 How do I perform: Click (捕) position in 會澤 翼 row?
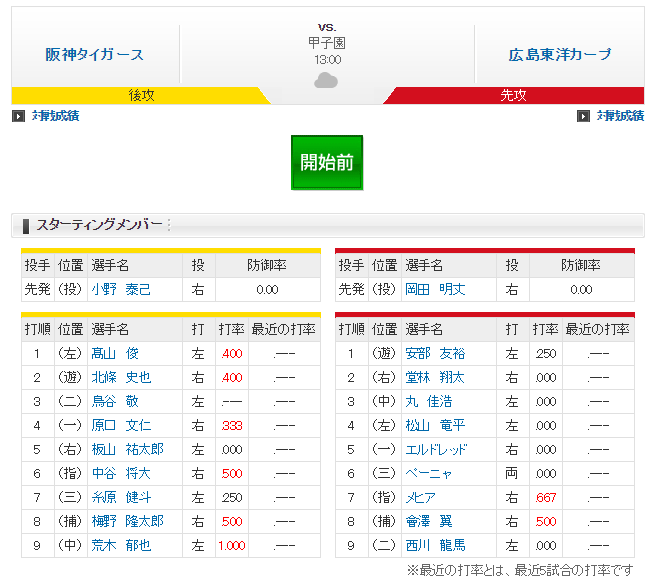click(x=384, y=521)
